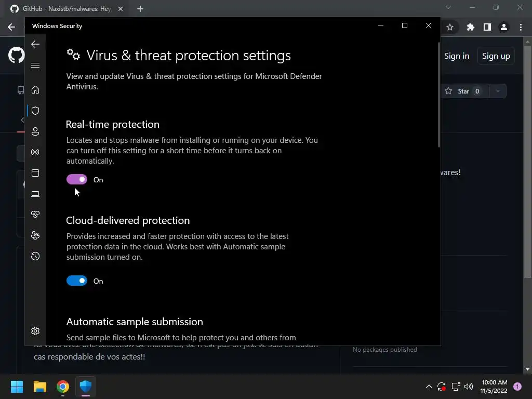The height and width of the screenshot is (399, 532).
Task: Open Chrome three-dot menu
Action: [521, 27]
